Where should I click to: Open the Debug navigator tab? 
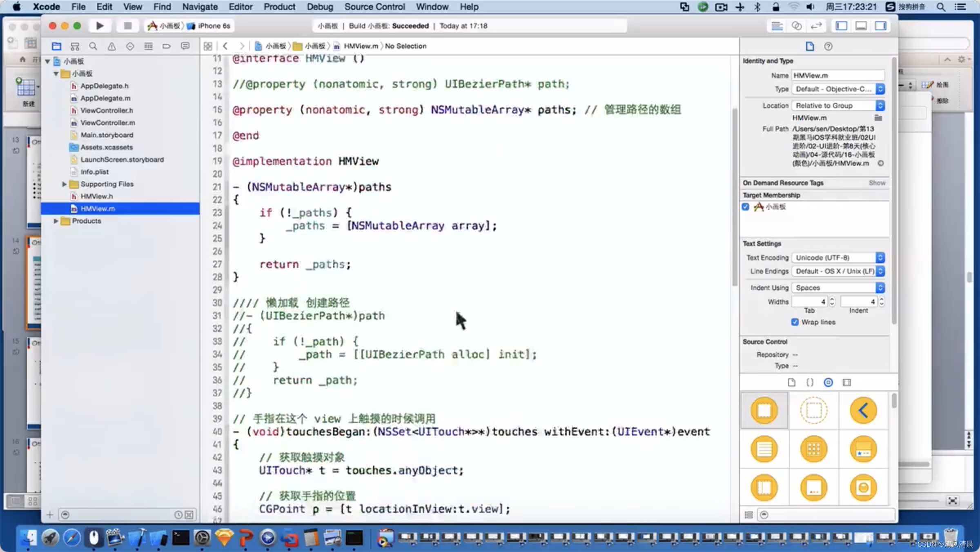click(148, 46)
